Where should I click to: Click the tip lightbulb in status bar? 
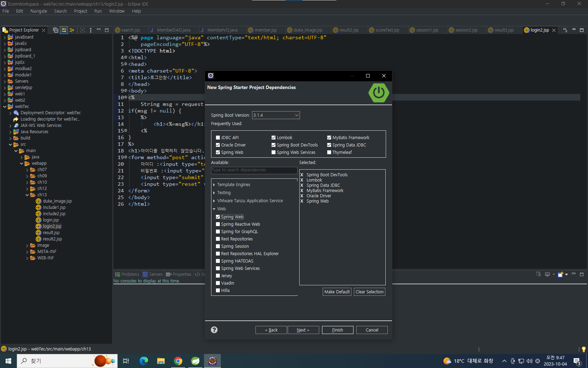[583, 349]
